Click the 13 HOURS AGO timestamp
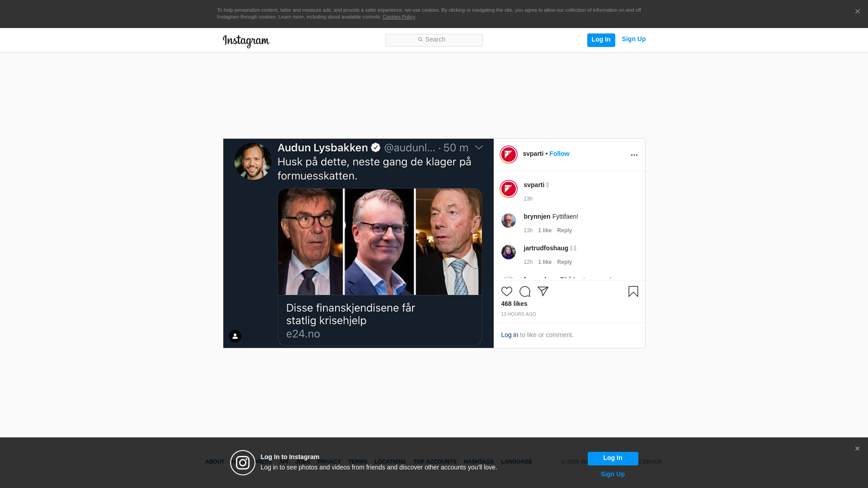 (x=519, y=314)
